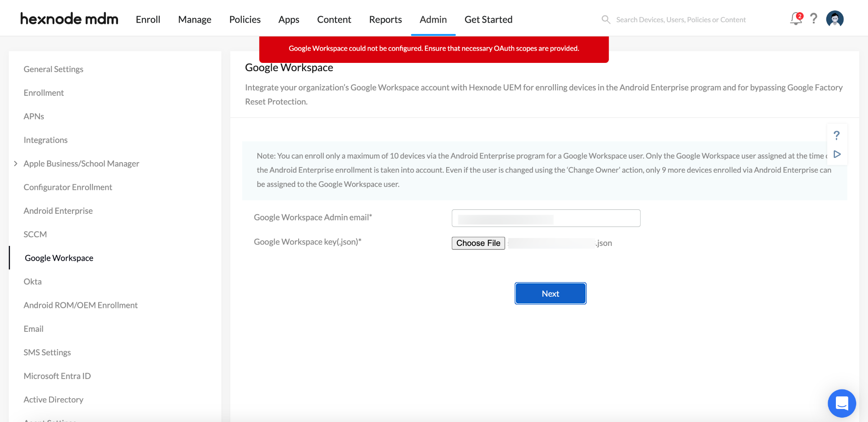Viewport: 868px width, 422px height.
Task: Open SMS Settings in sidebar
Action: click(47, 352)
